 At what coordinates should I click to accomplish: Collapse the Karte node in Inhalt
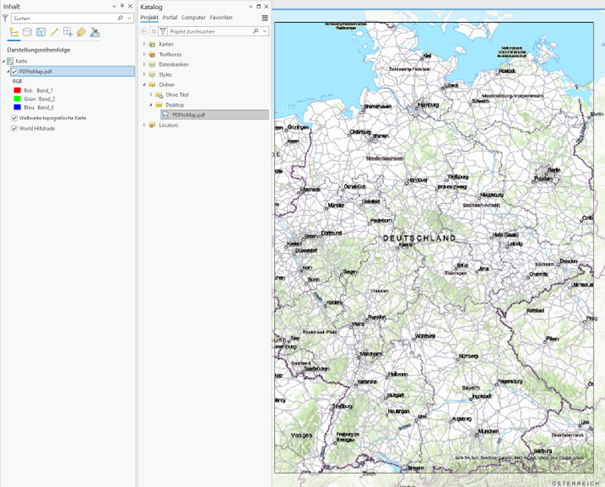(3, 61)
